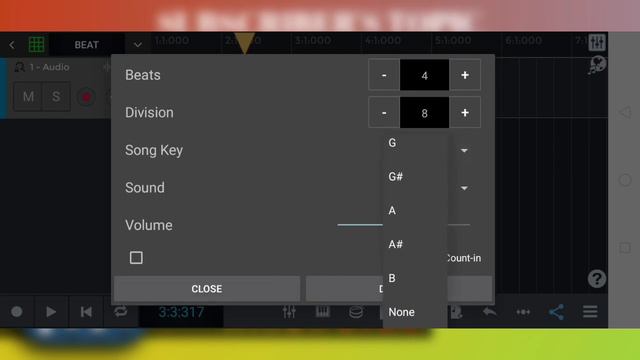640x360 pixels.
Task: Increase Division with the plus button
Action: point(465,113)
